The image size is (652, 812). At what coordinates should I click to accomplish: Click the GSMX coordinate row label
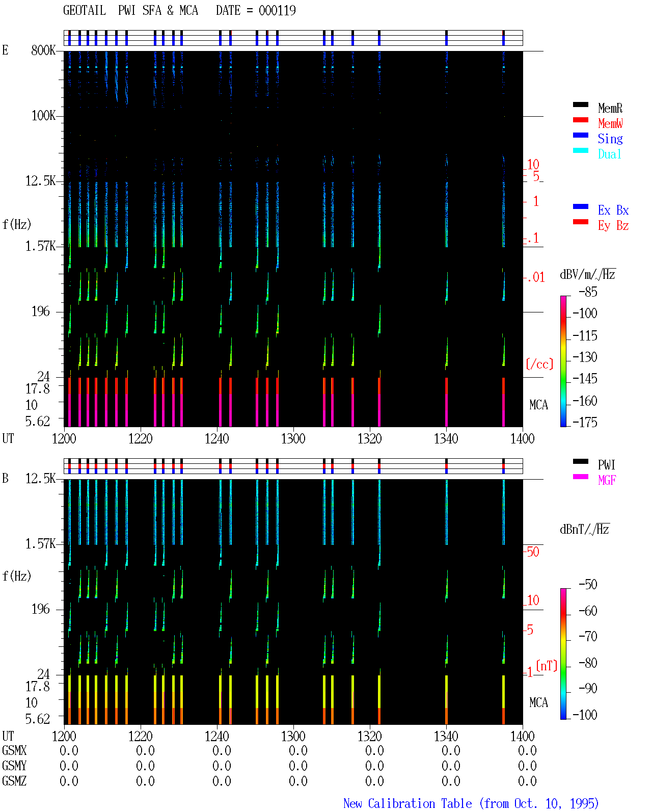[14, 751]
